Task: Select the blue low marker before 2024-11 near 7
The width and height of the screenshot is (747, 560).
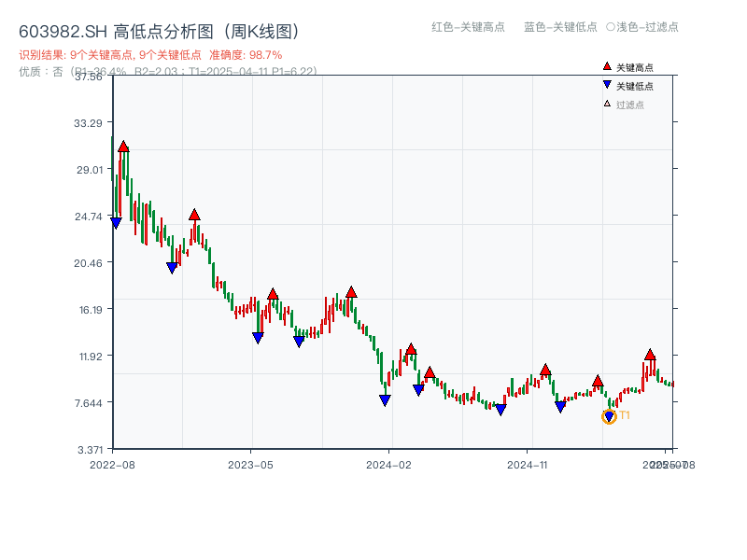Action: (500, 410)
